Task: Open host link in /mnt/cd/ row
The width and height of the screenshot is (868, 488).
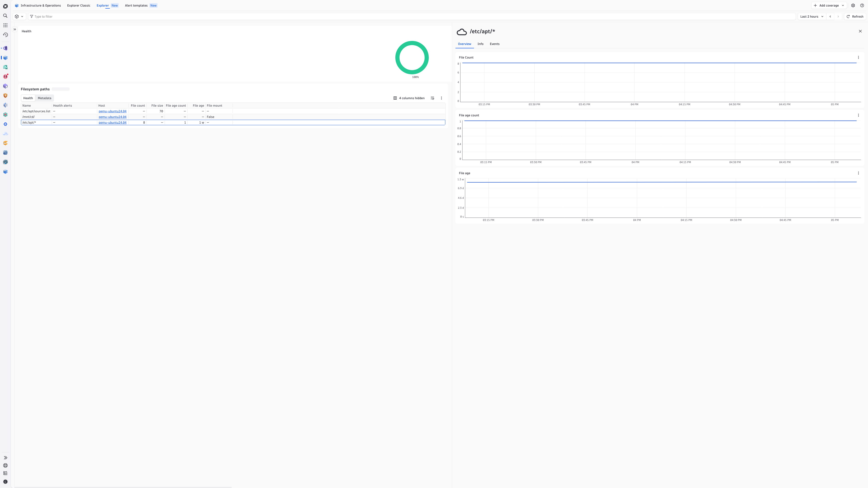Action: pos(113,117)
